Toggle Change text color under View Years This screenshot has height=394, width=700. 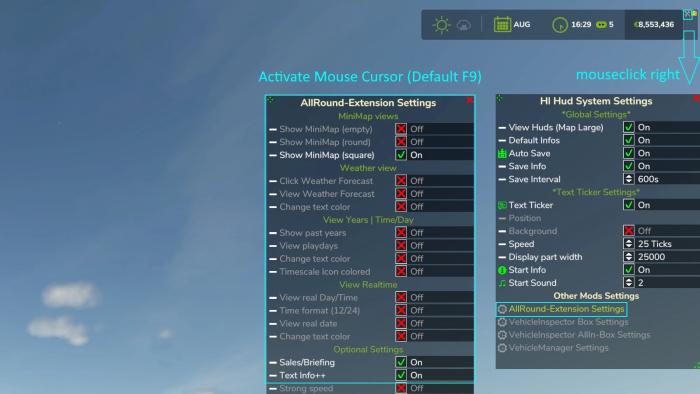coord(401,258)
